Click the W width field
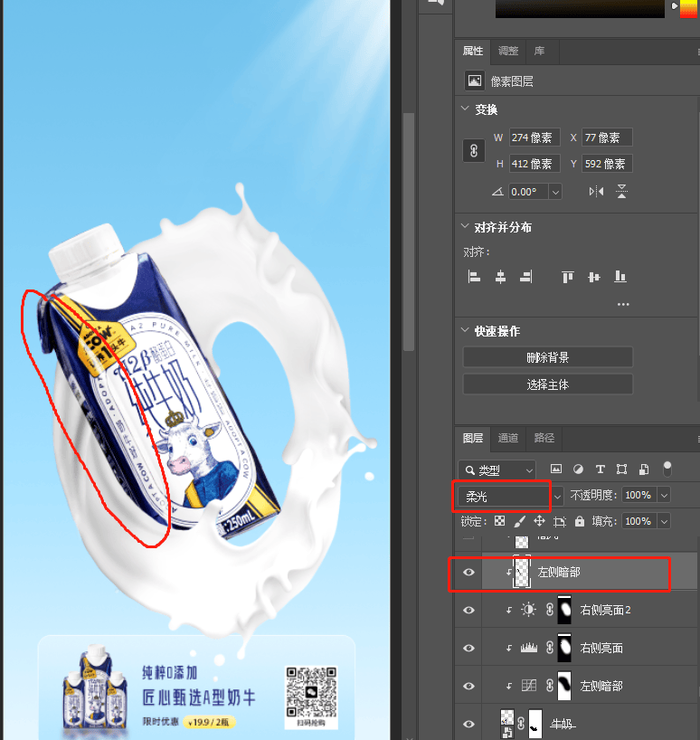Viewport: 700px width, 740px height. 534,138
